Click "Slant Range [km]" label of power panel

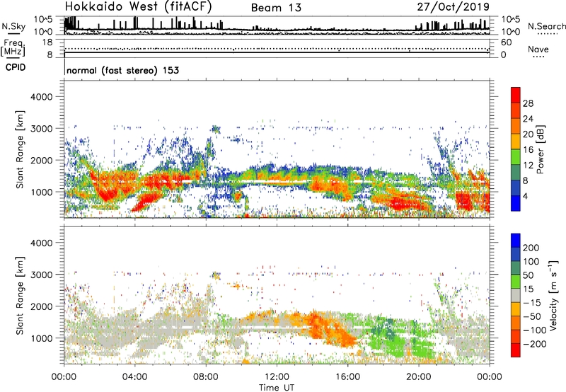point(20,149)
